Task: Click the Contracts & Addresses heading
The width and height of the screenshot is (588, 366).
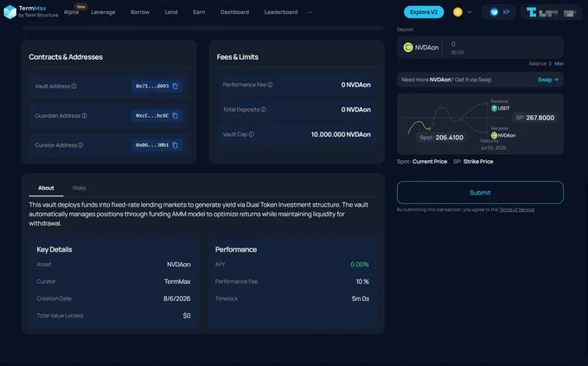Action: coord(66,57)
